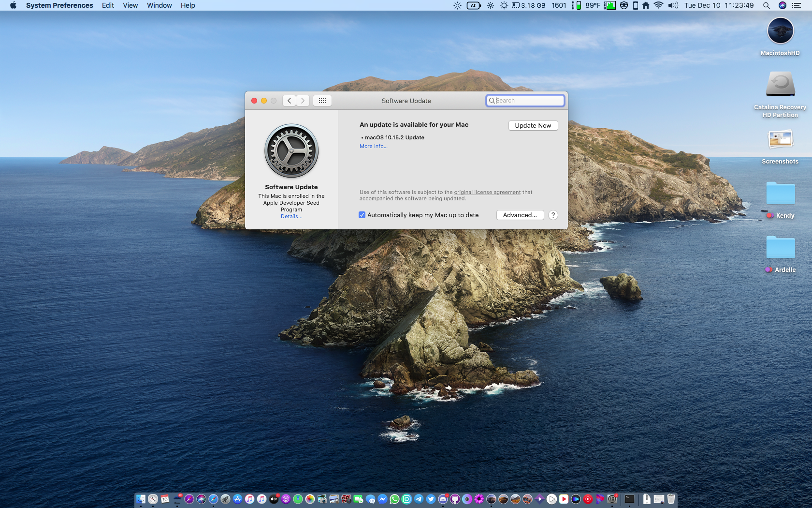Open the Apple TV app in the Dock
The height and width of the screenshot is (508, 812).
click(x=274, y=499)
